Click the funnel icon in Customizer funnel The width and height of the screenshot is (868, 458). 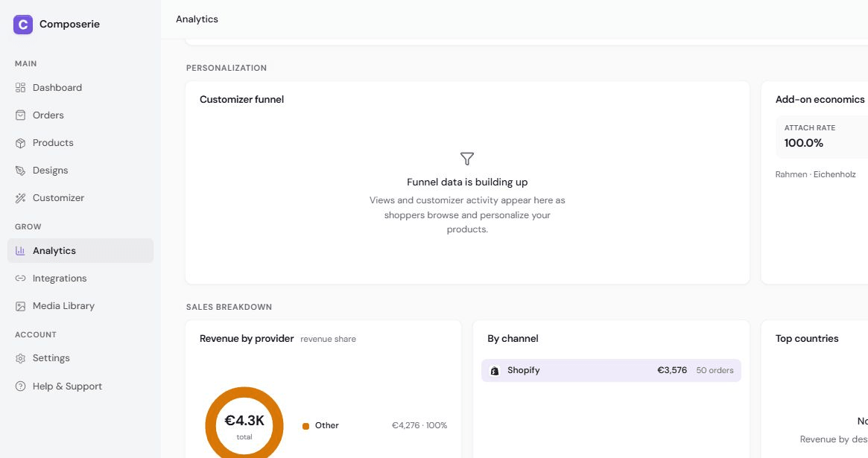467,159
